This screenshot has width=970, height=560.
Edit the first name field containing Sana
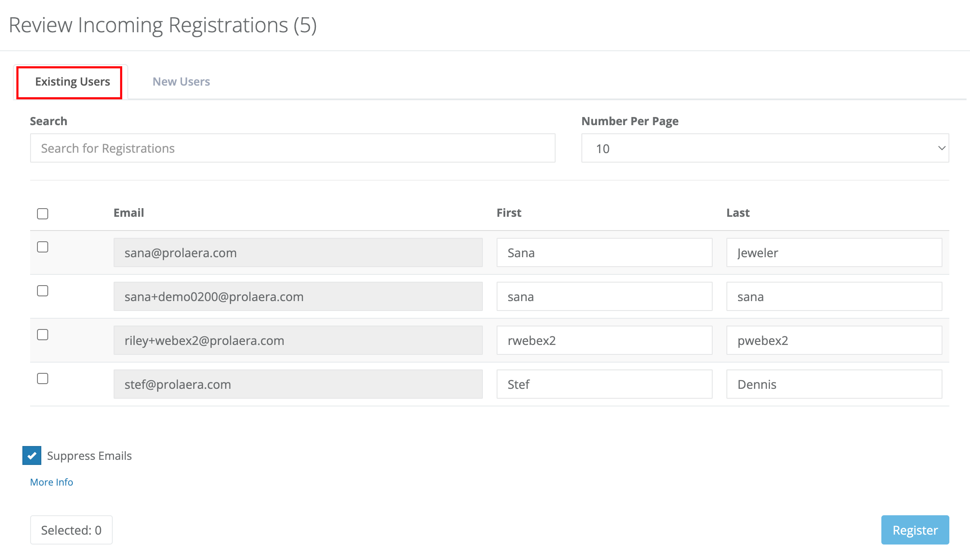point(604,252)
